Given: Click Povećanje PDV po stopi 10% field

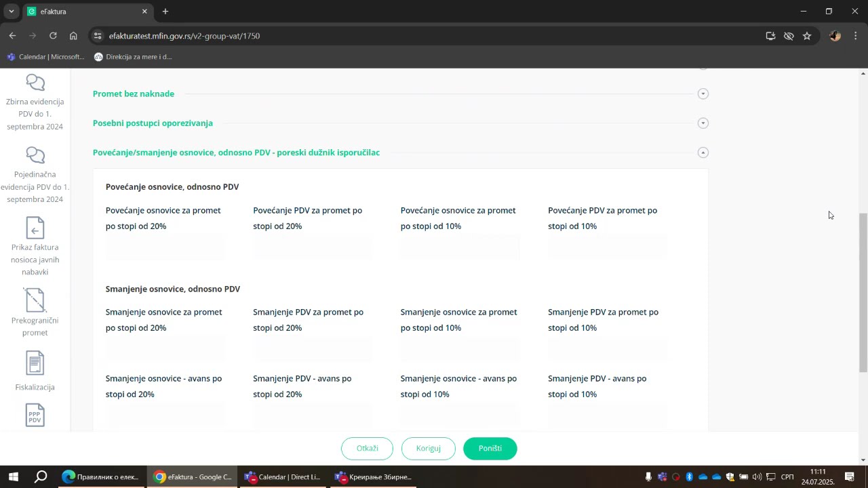Looking at the screenshot, I should click(x=607, y=249).
